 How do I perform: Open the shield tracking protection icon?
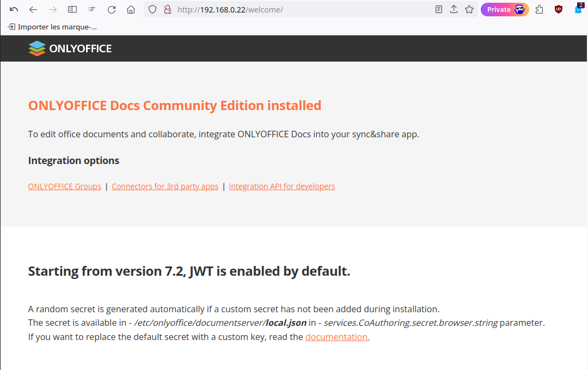(x=152, y=10)
